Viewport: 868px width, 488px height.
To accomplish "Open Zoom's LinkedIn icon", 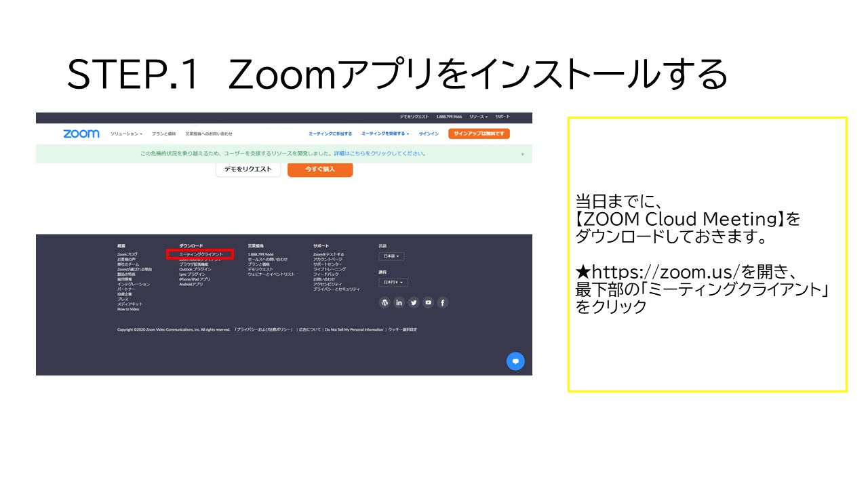I will (399, 302).
